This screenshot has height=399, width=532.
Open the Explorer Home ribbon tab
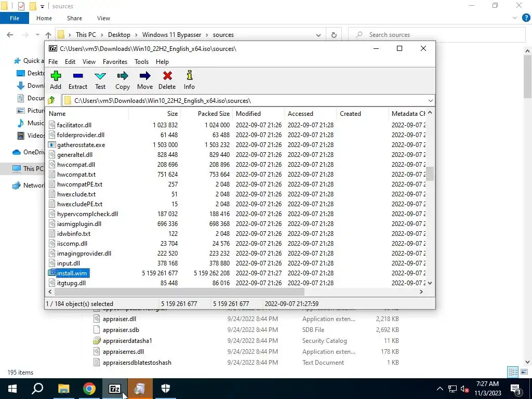[44, 18]
